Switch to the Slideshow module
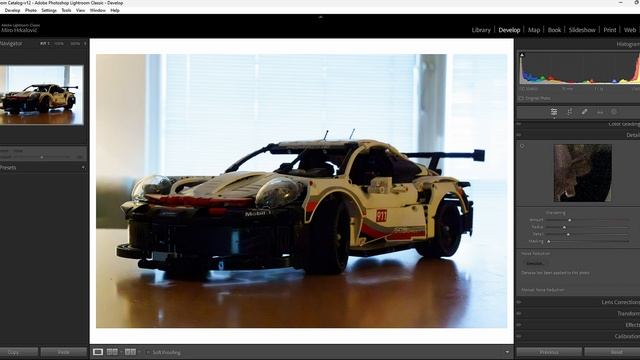This screenshot has height=360, width=640. tap(582, 30)
